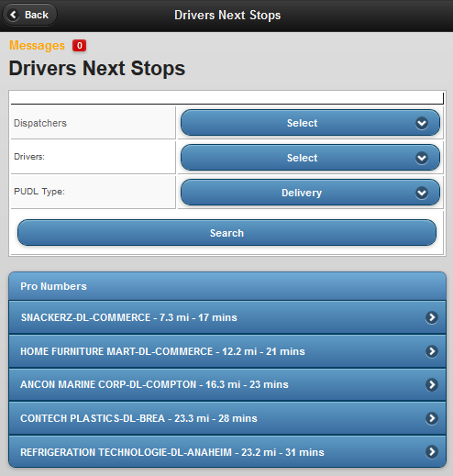Screen dimensions: 453x476
Task: Go Back to previous page
Action: coord(29,15)
